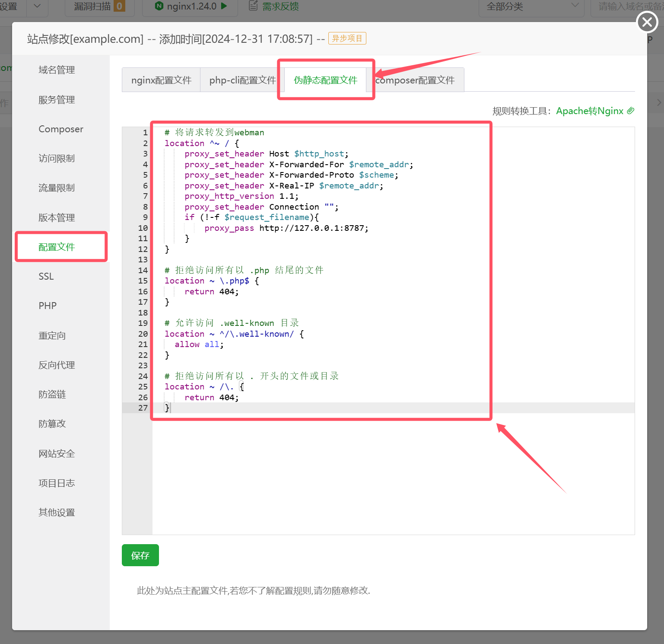Click the paperclip icon beside Apache转Nginx
The width and height of the screenshot is (664, 644).
(x=631, y=111)
